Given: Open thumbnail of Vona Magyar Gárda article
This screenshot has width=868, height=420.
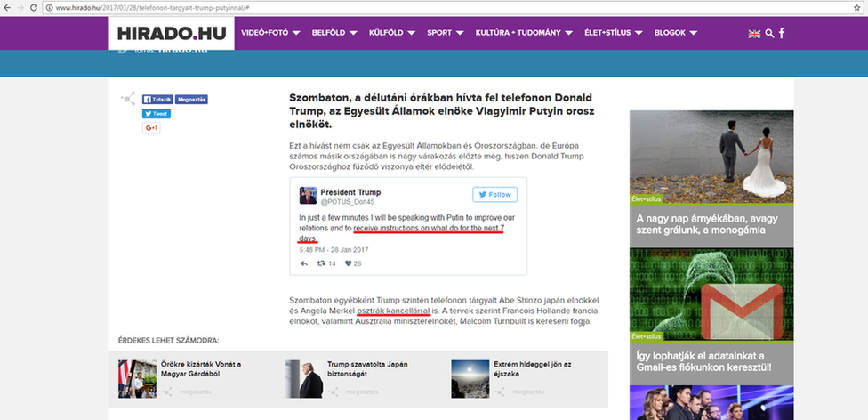Looking at the screenshot, I should click(x=137, y=379).
